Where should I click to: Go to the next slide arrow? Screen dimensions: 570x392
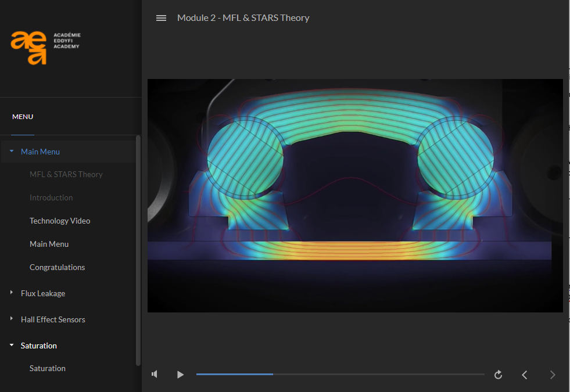(553, 375)
